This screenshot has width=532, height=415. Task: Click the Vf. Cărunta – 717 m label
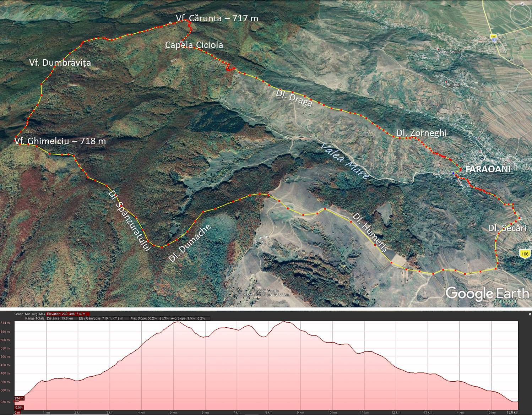click(217, 18)
